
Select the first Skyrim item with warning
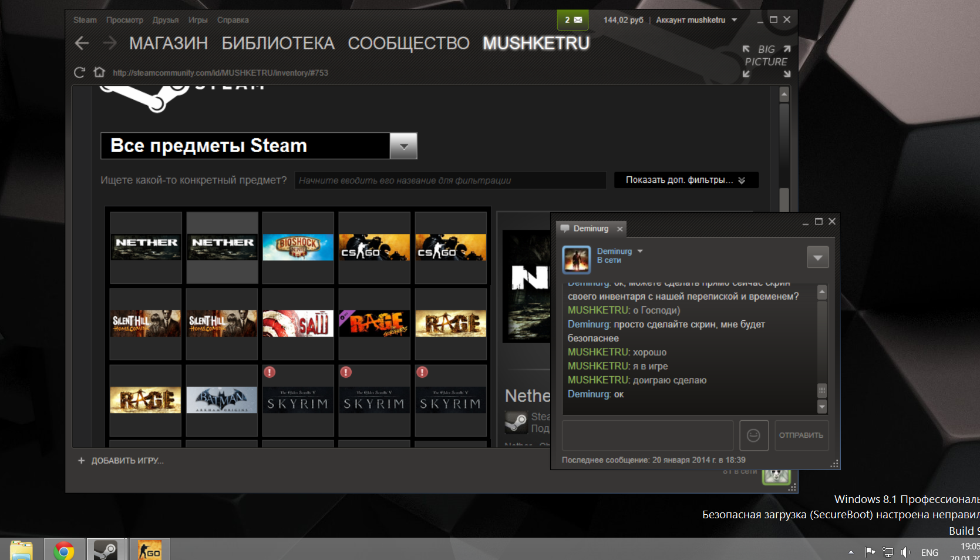[298, 400]
